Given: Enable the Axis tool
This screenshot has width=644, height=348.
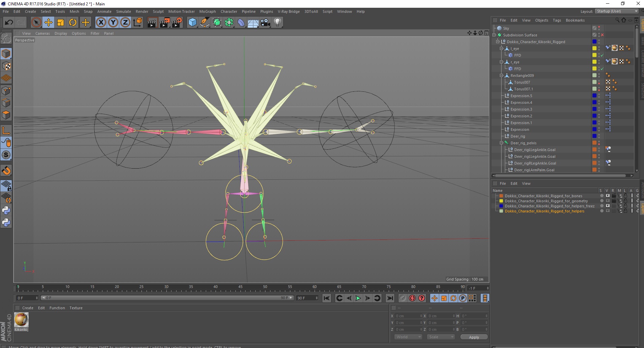Looking at the screenshot, I should (6, 130).
